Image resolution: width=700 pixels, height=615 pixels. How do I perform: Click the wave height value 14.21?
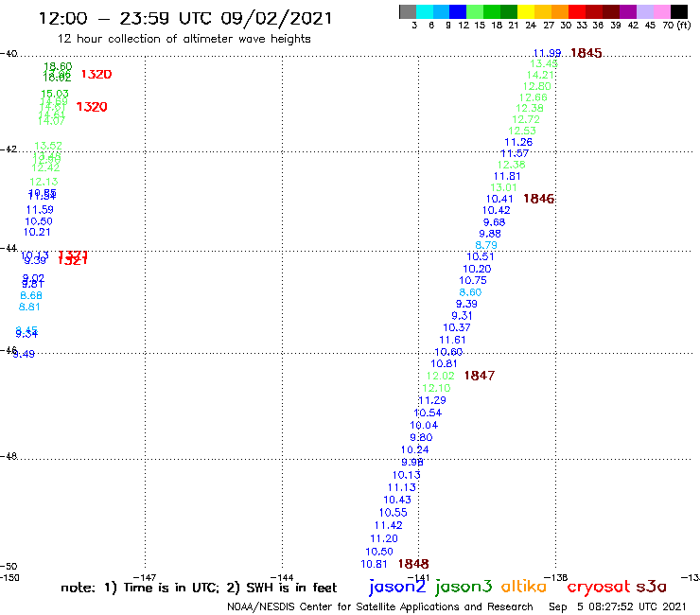tap(540, 75)
